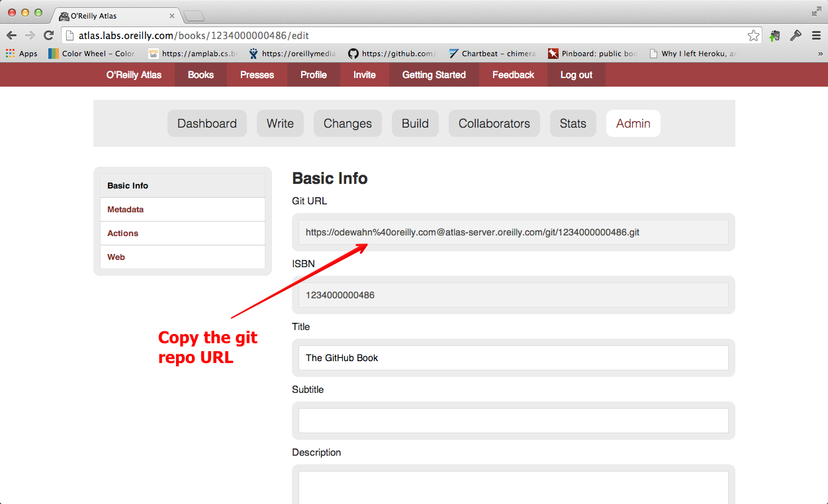The height and width of the screenshot is (504, 828).
Task: Switch to the Dashboard tab
Action: pos(207,123)
